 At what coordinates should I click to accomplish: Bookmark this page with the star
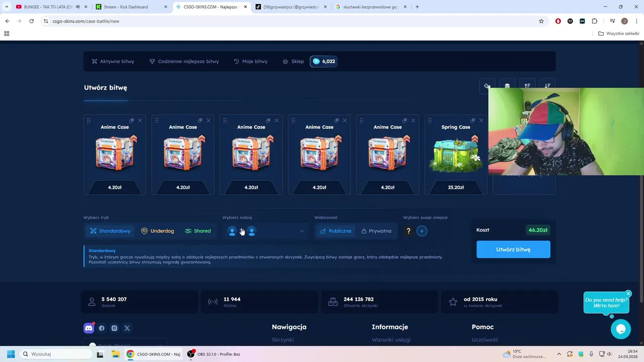[541, 21]
